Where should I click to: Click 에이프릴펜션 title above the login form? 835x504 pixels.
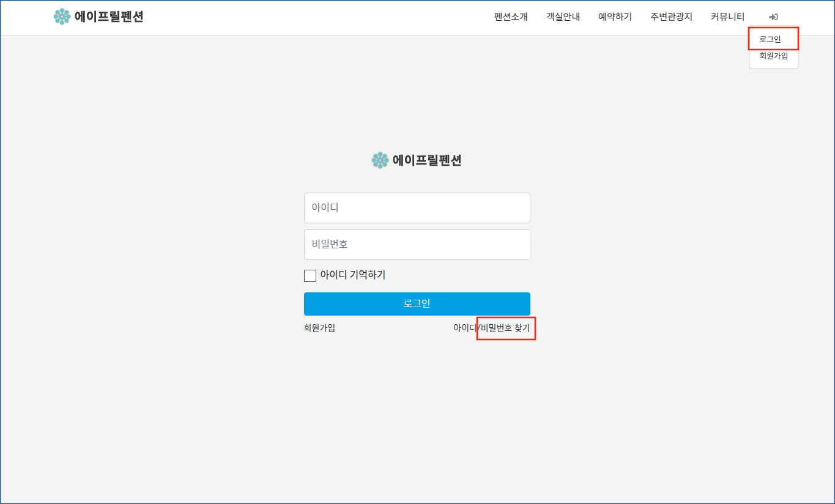click(x=427, y=160)
